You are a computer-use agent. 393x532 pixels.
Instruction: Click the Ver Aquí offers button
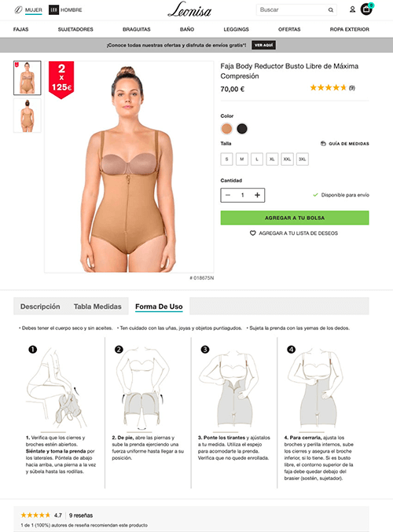pyautogui.click(x=263, y=45)
